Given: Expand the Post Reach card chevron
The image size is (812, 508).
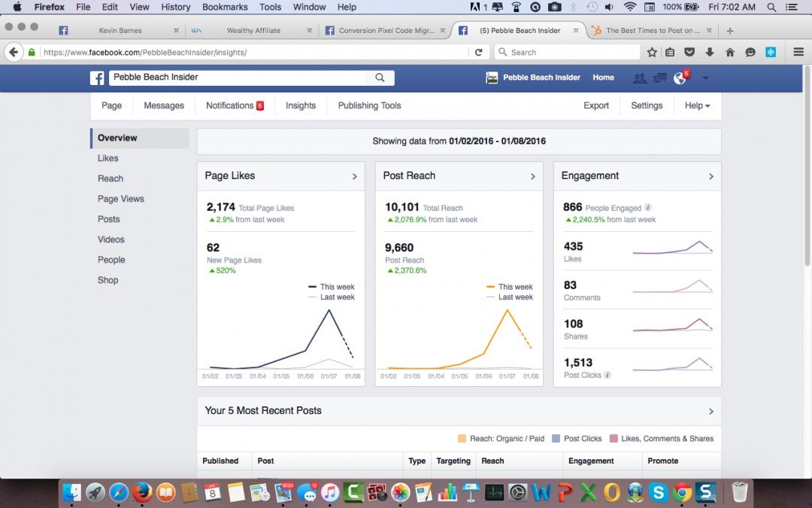Looking at the screenshot, I should (x=533, y=177).
